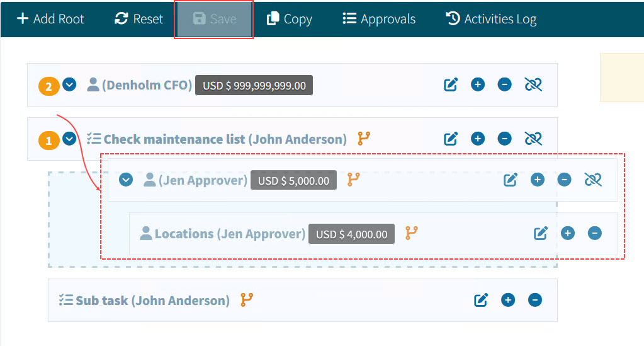Click branch icon beside Sub task
644x346 pixels.
247,300
